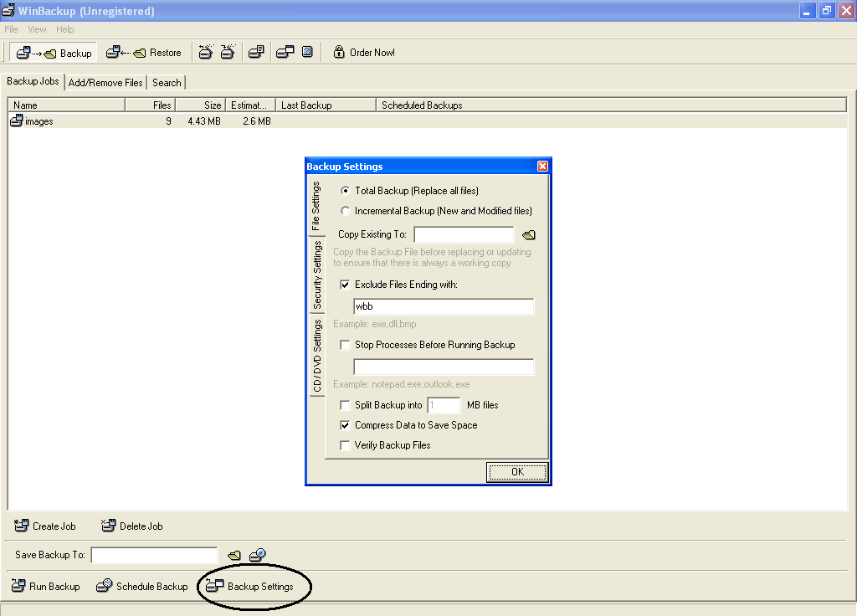Open the Help menu
The height and width of the screenshot is (616, 857).
tap(64, 29)
